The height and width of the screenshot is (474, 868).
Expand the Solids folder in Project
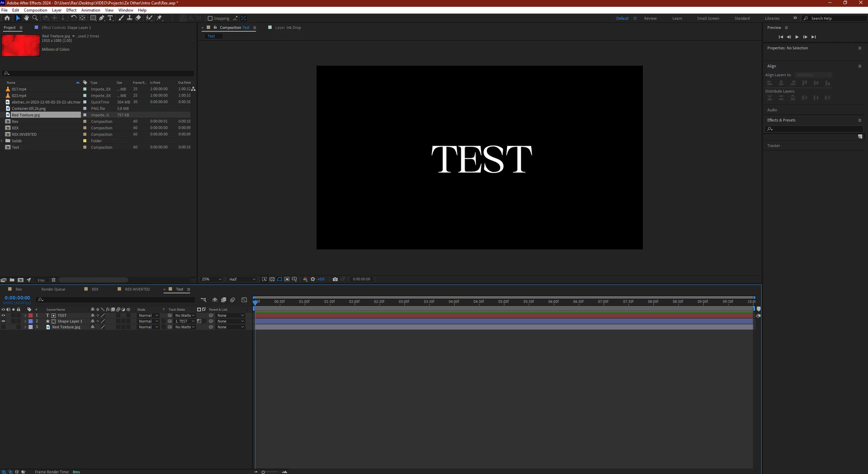click(2, 141)
